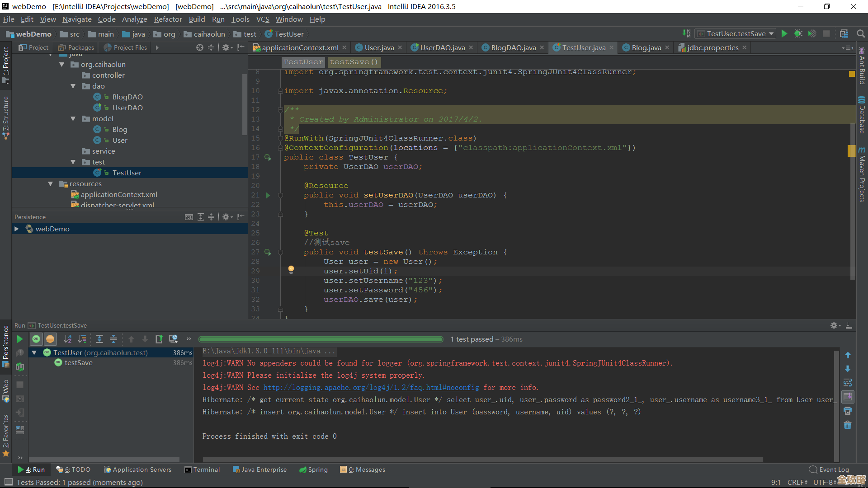Toggle Show Passed tests button
The width and height of the screenshot is (868, 488).
(36, 339)
